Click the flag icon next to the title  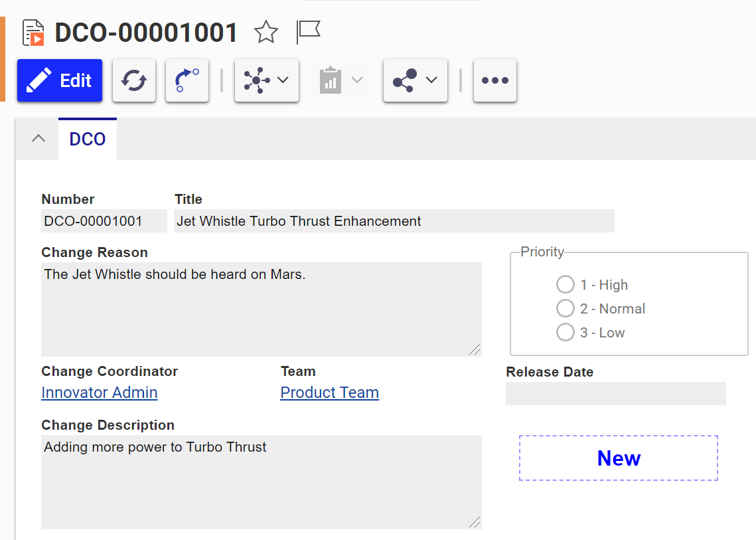[x=308, y=33]
